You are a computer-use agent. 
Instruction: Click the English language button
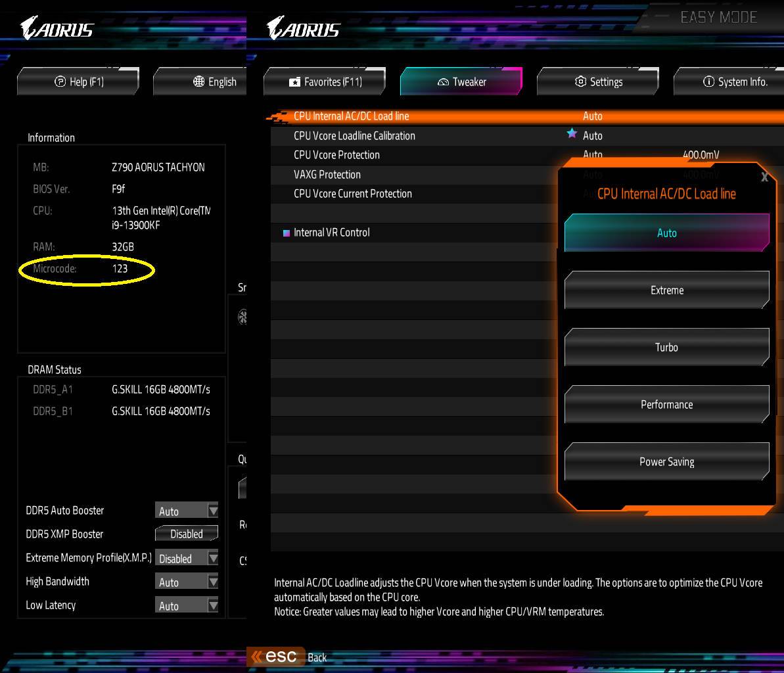click(200, 81)
